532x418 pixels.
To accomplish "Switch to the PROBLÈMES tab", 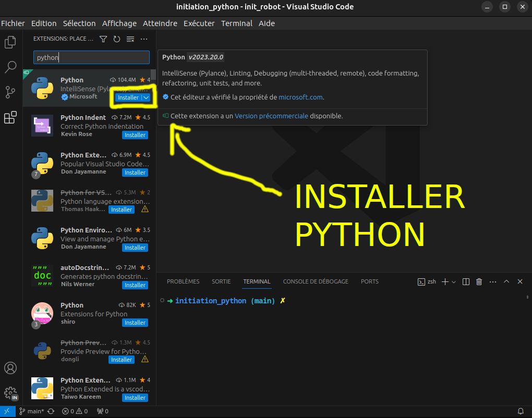I will coord(183,282).
